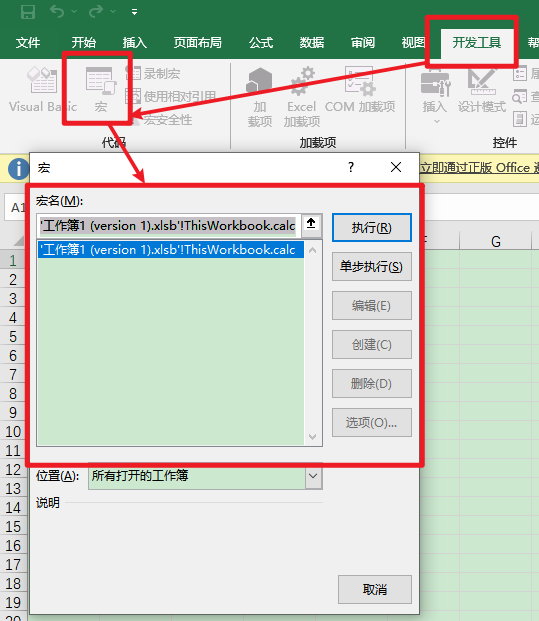
Task: Click the Office genuine version link in notification bar
Action: pyautogui.click(x=479, y=168)
